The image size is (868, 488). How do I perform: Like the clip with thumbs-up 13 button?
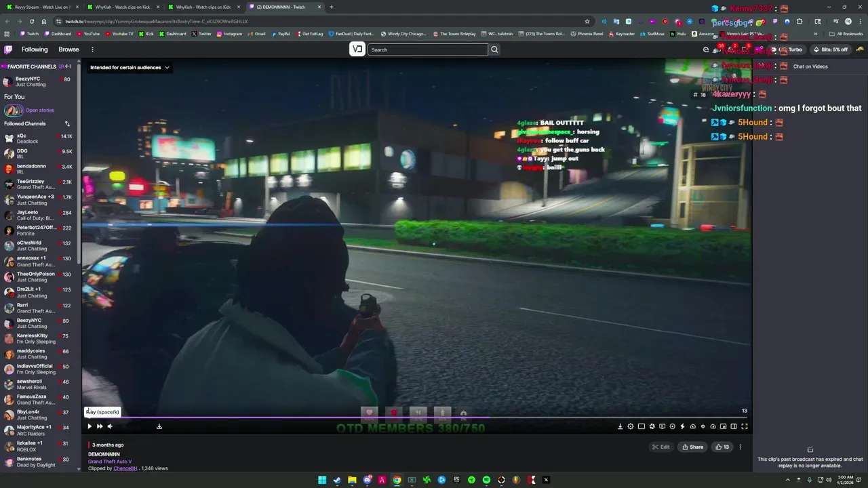[722, 447]
